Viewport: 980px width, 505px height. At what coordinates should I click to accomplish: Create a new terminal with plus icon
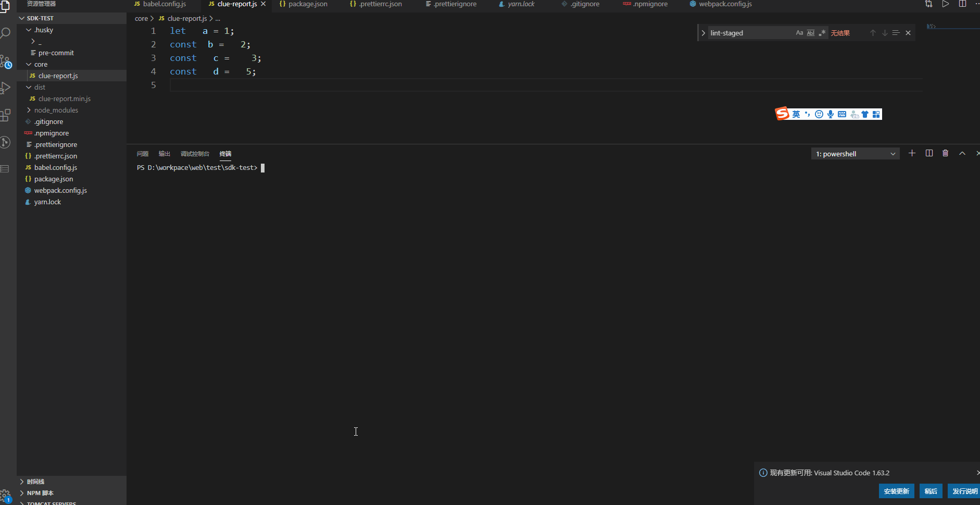pyautogui.click(x=912, y=153)
